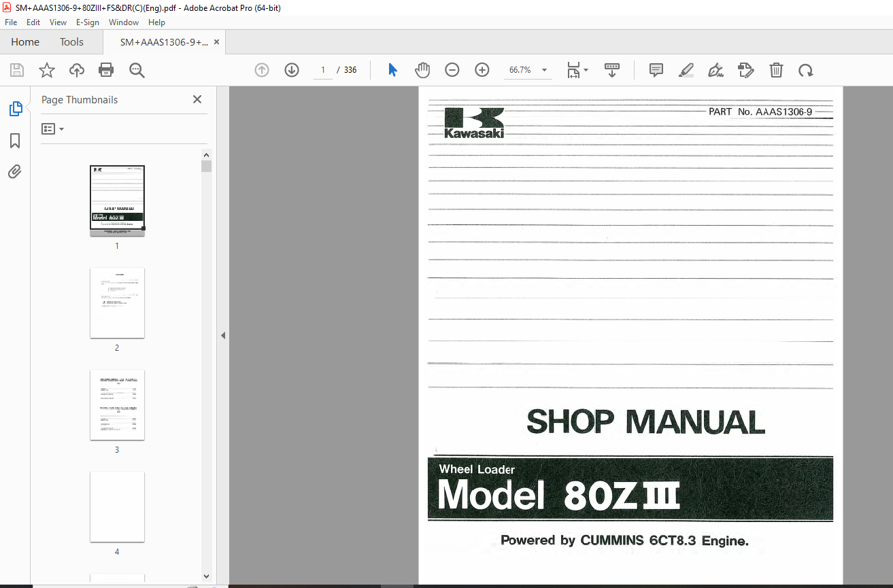Click the thumbnail panel scrollbar thumb
893x588 pixels.
[207, 166]
